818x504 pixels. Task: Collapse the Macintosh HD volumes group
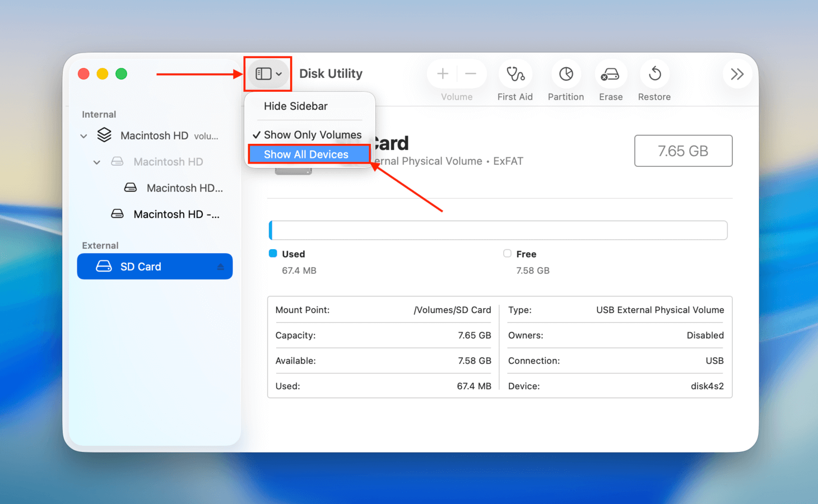click(83, 136)
